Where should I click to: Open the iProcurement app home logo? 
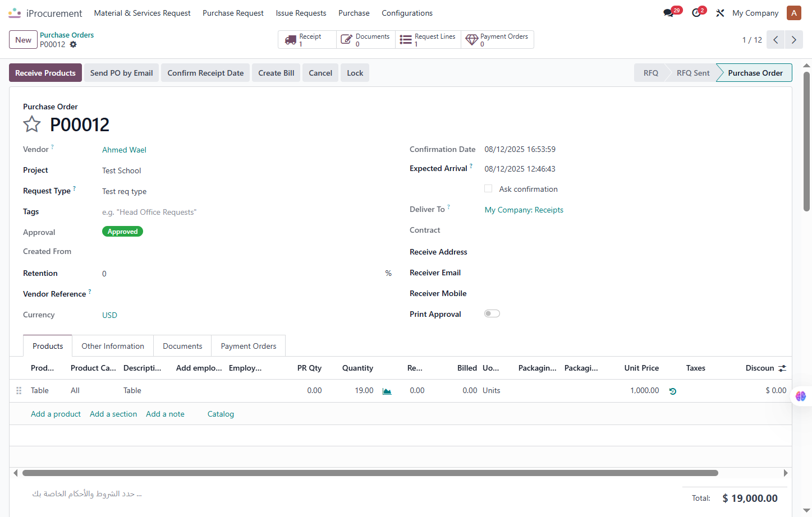(x=15, y=13)
